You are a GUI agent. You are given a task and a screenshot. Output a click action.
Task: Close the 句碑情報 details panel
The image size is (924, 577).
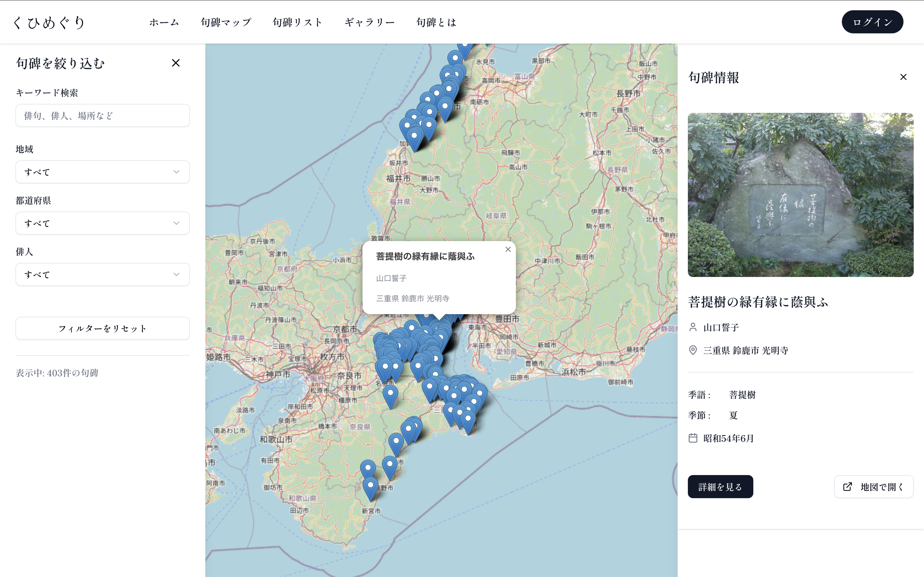903,77
